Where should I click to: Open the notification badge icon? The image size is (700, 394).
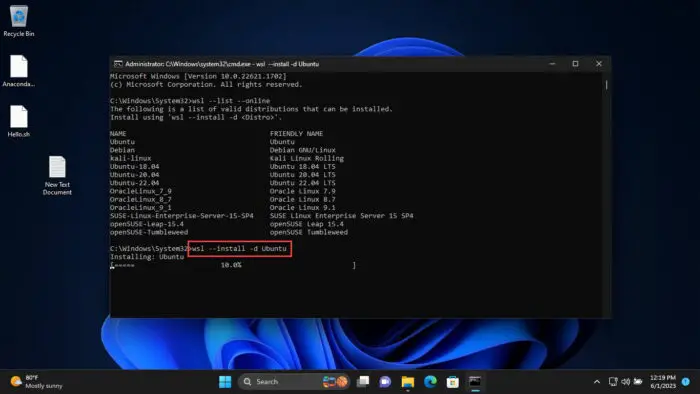click(x=686, y=382)
